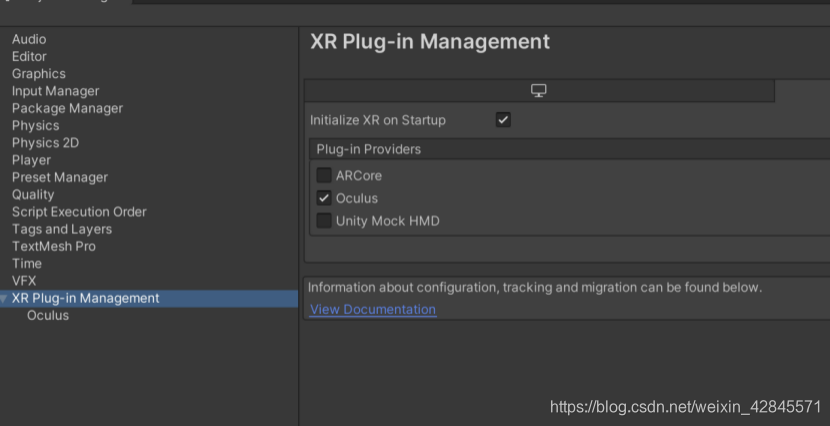Viewport: 830px width, 426px height.
Task: Click the Oculus provider label in list
Action: (x=357, y=198)
